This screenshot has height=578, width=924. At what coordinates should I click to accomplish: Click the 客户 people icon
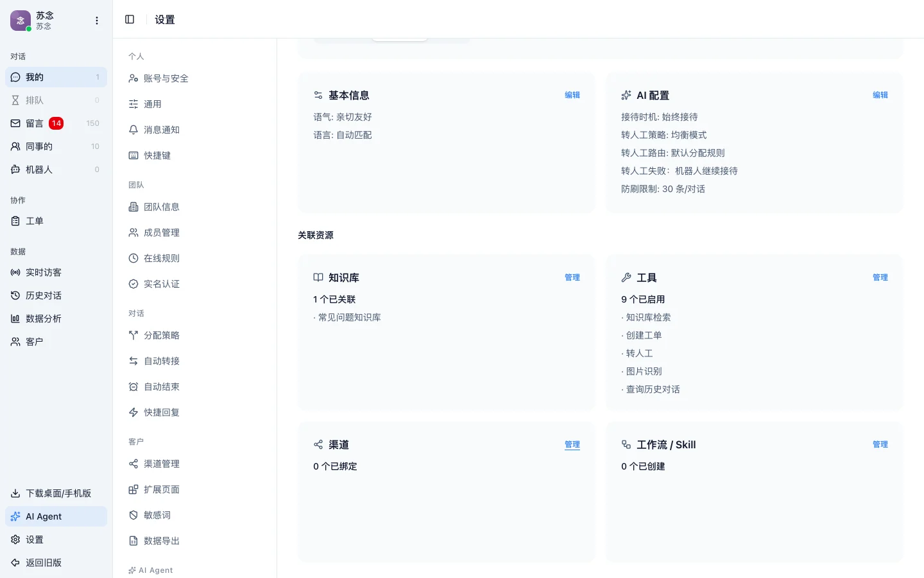(15, 342)
